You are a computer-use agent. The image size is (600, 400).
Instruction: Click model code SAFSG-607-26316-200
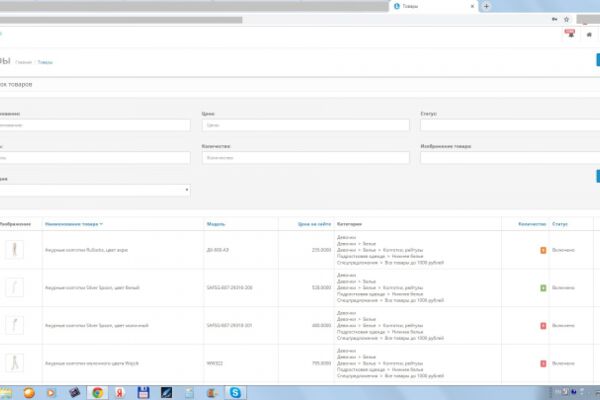click(230, 287)
